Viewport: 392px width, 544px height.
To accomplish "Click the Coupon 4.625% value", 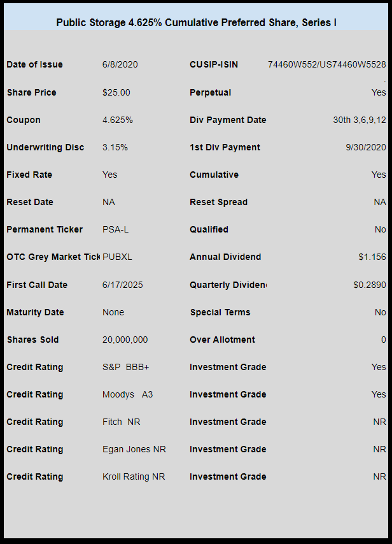I will [x=118, y=120].
